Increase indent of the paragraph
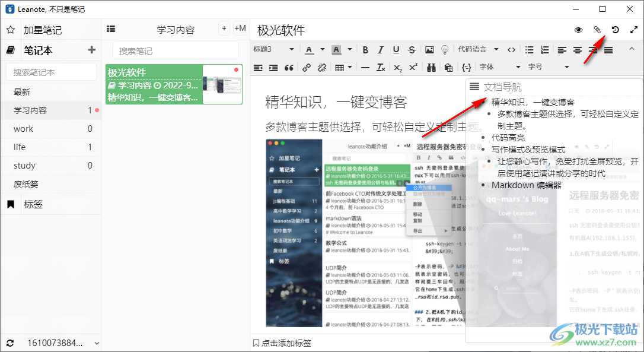The height and width of the screenshot is (352, 644). tap(273, 68)
